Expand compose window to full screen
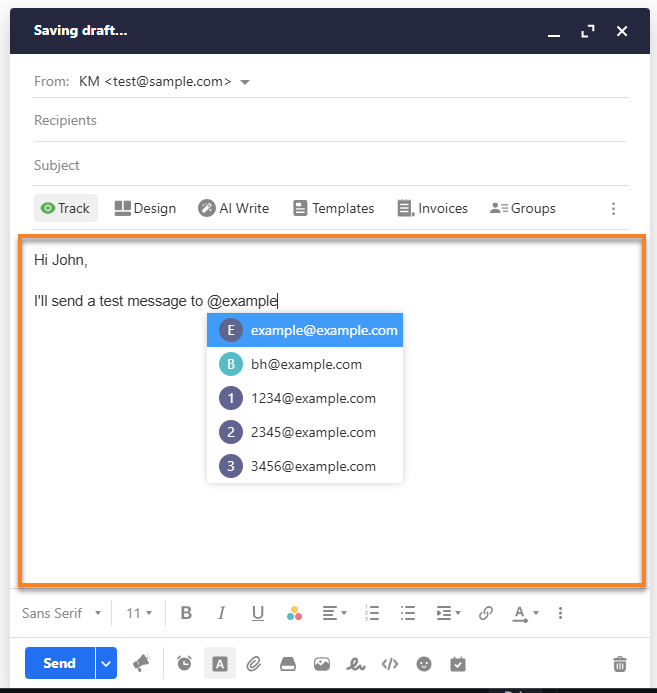Image resolution: width=657 pixels, height=693 pixels. tap(588, 31)
